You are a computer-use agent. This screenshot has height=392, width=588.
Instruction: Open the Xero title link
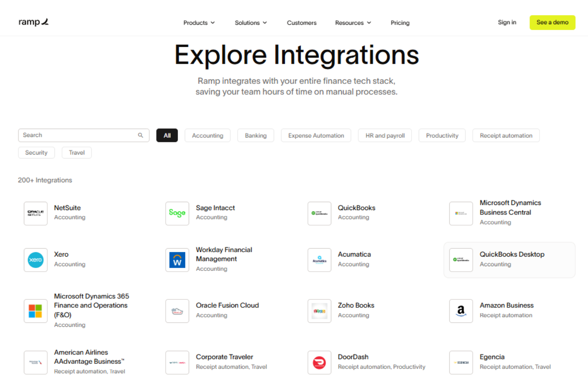pyautogui.click(x=61, y=254)
